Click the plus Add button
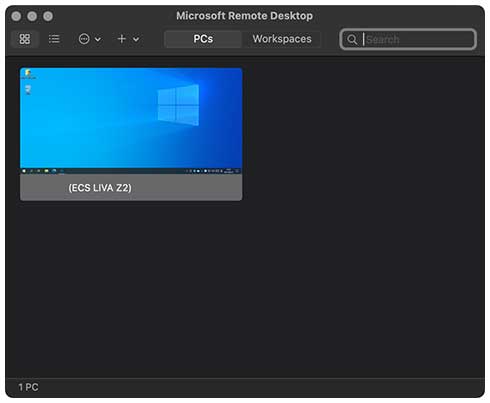The width and height of the screenshot is (490, 403). click(x=122, y=39)
